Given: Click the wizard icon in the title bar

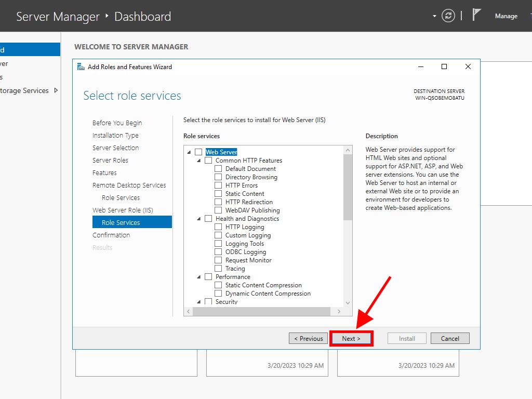Looking at the screenshot, I should pyautogui.click(x=81, y=66).
